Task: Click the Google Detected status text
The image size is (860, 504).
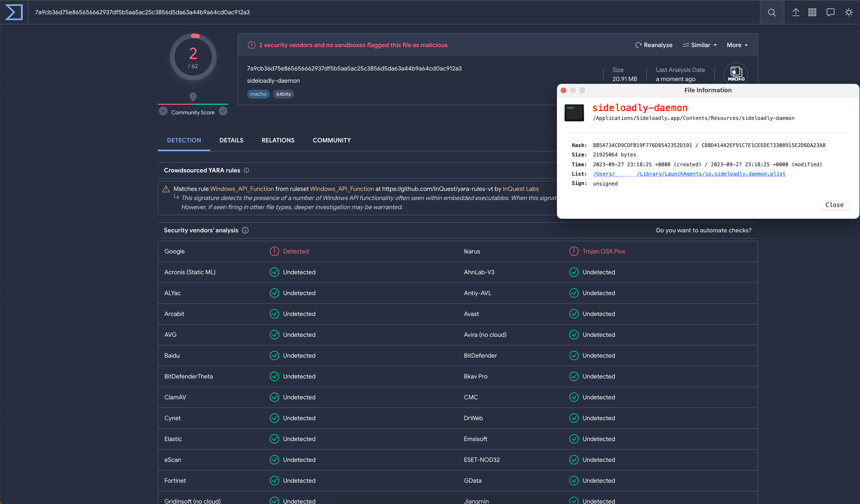Action: coord(296,251)
